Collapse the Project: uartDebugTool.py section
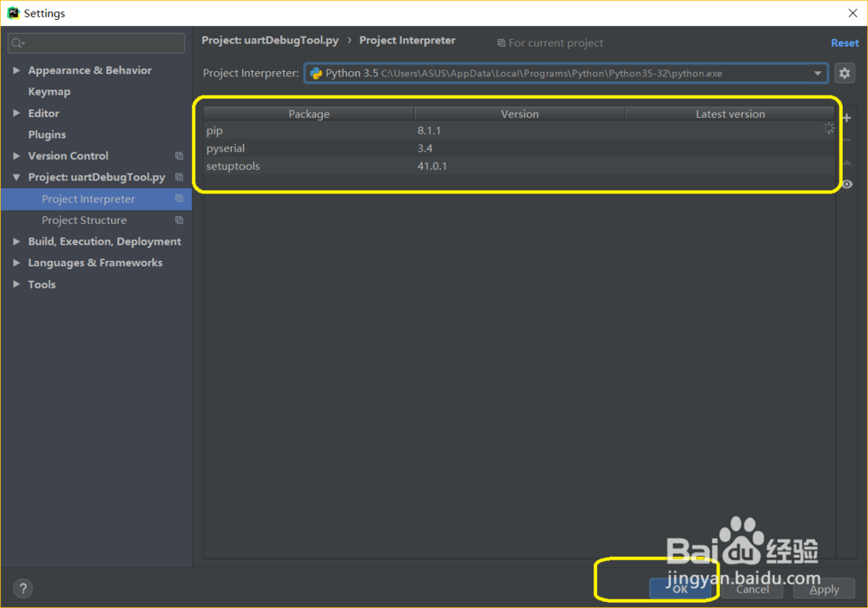Viewport: 868px width, 608px height. [16, 177]
